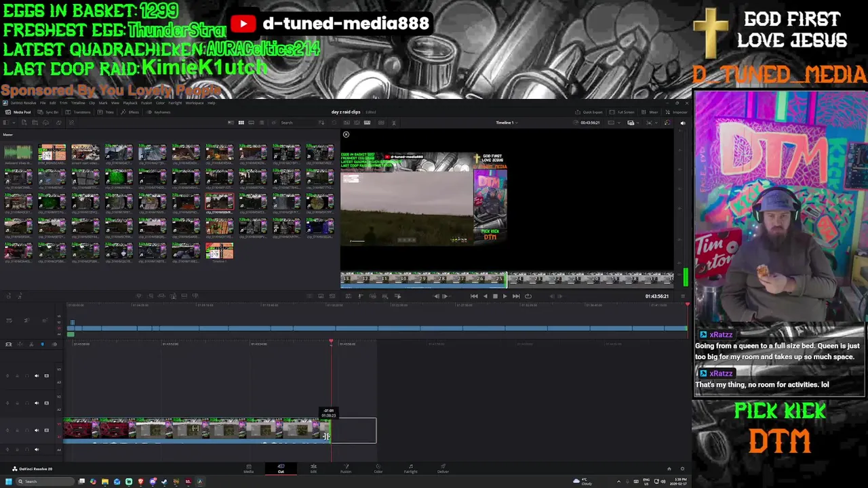The height and width of the screenshot is (488, 868).
Task: Open the Playback menu
Action: (130, 103)
